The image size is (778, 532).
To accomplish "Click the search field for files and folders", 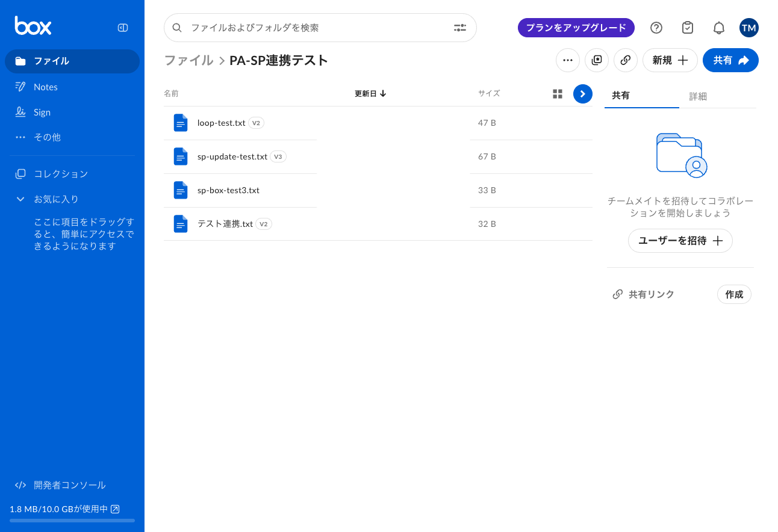I will [x=320, y=28].
